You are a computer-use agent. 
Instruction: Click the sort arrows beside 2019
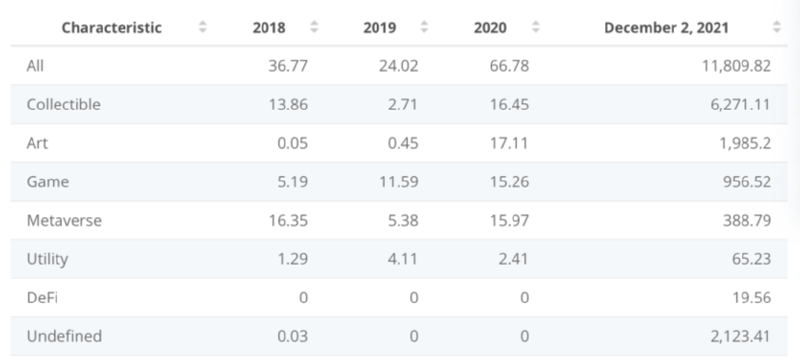click(424, 27)
